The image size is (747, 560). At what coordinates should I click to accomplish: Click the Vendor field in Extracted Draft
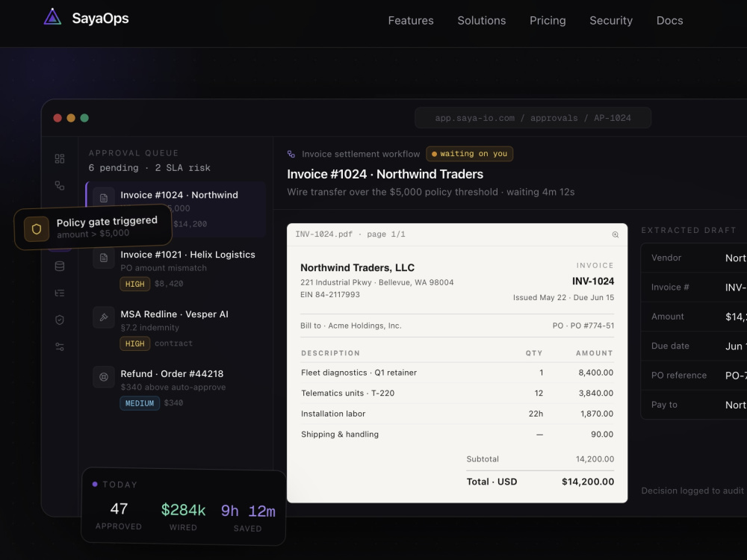coord(694,258)
